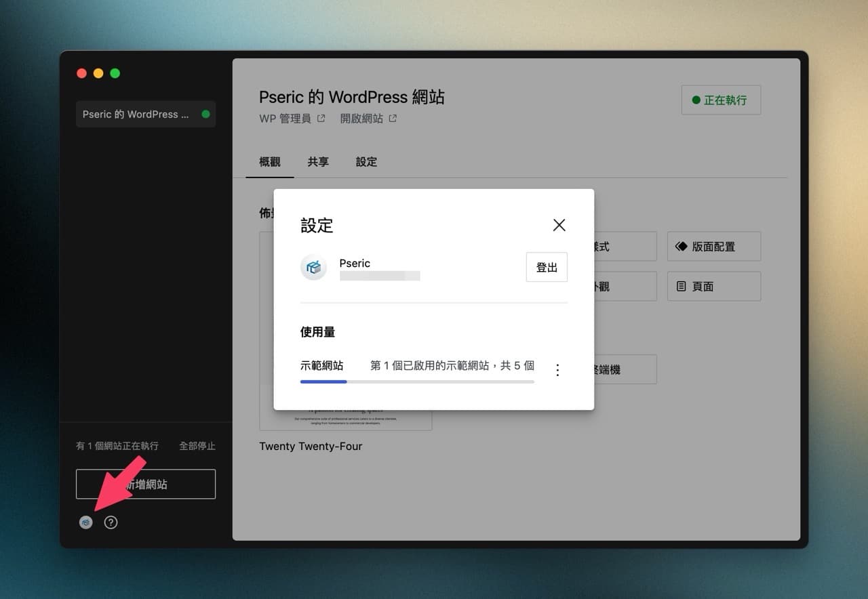Click the 登出 button
Screen dimensions: 868x599
click(547, 267)
